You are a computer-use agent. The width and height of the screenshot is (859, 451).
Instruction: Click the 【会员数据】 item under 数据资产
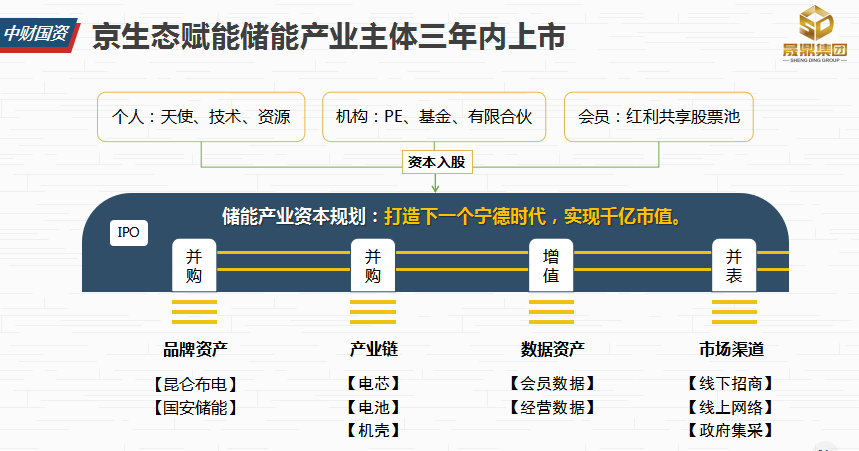(551, 383)
